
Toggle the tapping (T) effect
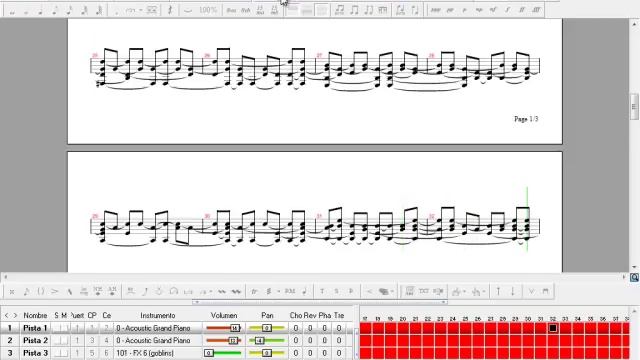point(322,291)
